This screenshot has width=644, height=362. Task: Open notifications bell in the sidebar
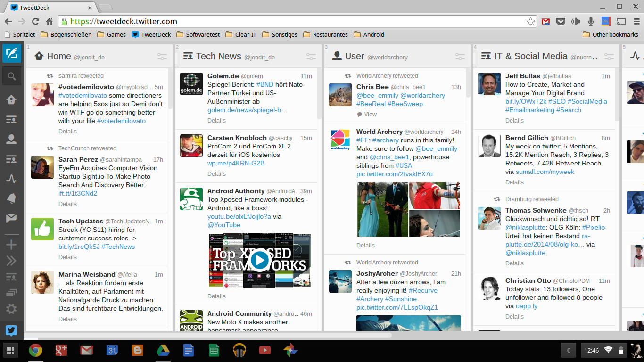tap(11, 198)
